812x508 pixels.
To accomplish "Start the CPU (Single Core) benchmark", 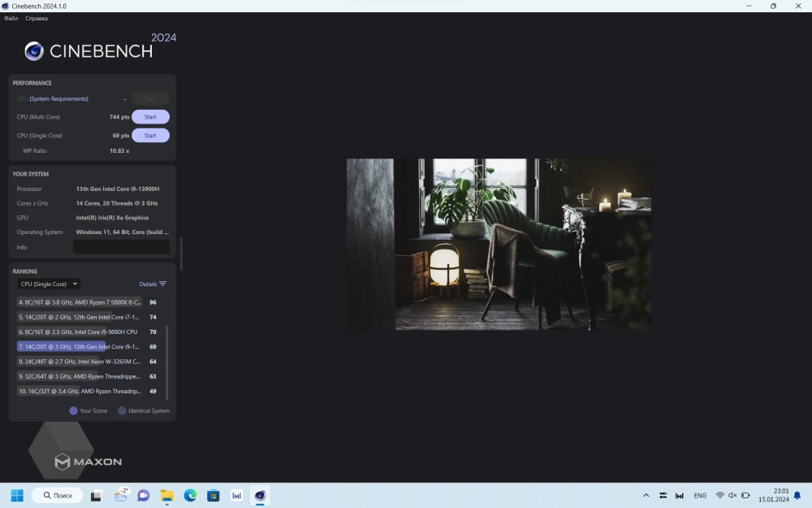I will (x=150, y=136).
